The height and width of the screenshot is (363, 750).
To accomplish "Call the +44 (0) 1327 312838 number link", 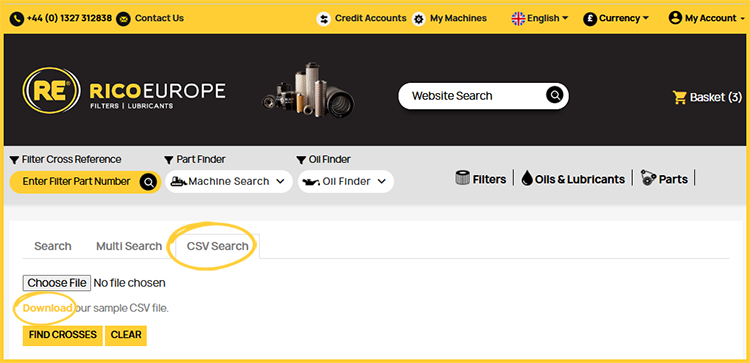I will coord(69,18).
